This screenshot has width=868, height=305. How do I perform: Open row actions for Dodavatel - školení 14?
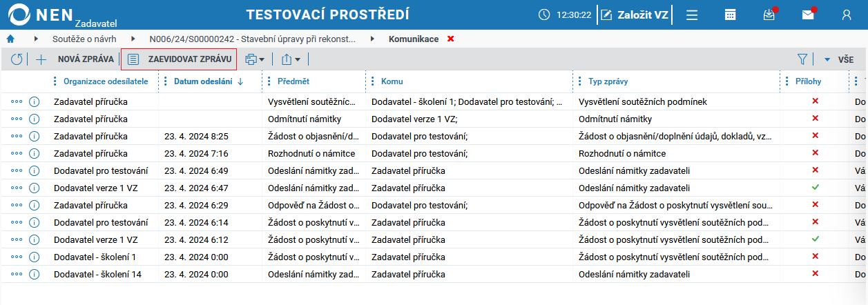17,274
